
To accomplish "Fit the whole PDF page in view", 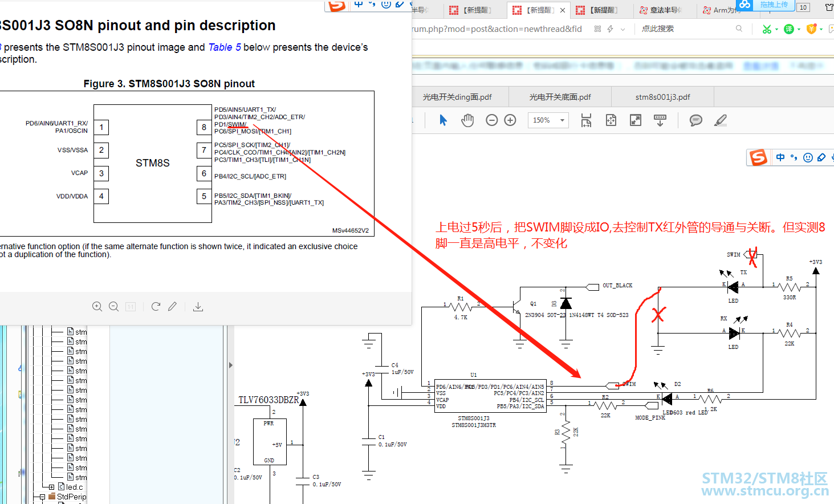I will tap(611, 120).
